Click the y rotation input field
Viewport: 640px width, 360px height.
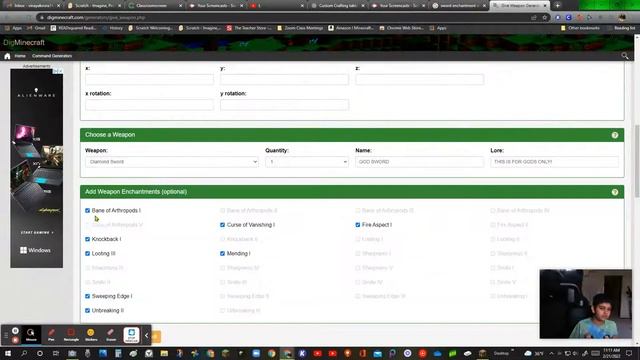point(284,105)
